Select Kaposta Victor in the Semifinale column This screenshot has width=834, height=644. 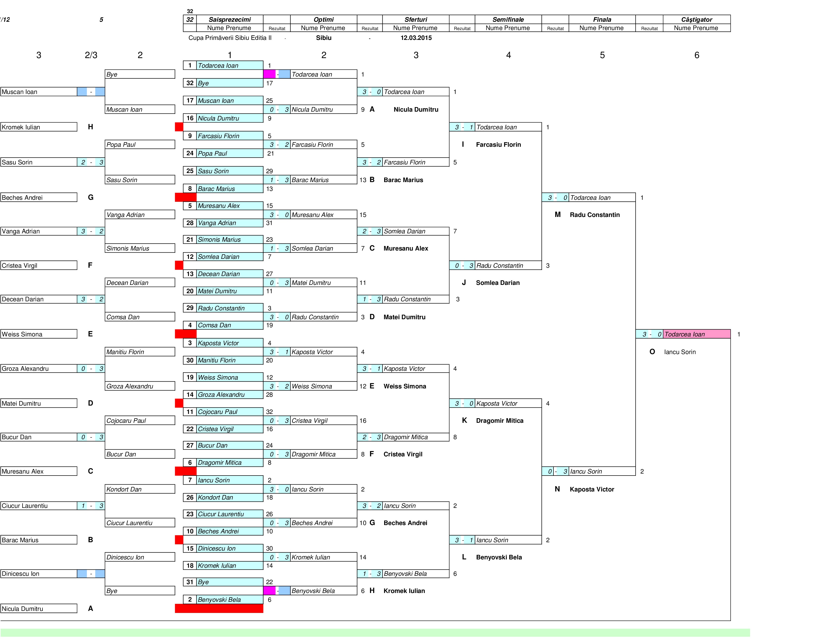(508, 403)
